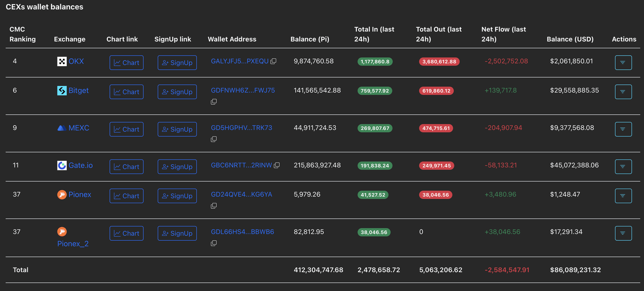Click the OKX exchange logo
This screenshot has width=644, height=291.
click(62, 62)
